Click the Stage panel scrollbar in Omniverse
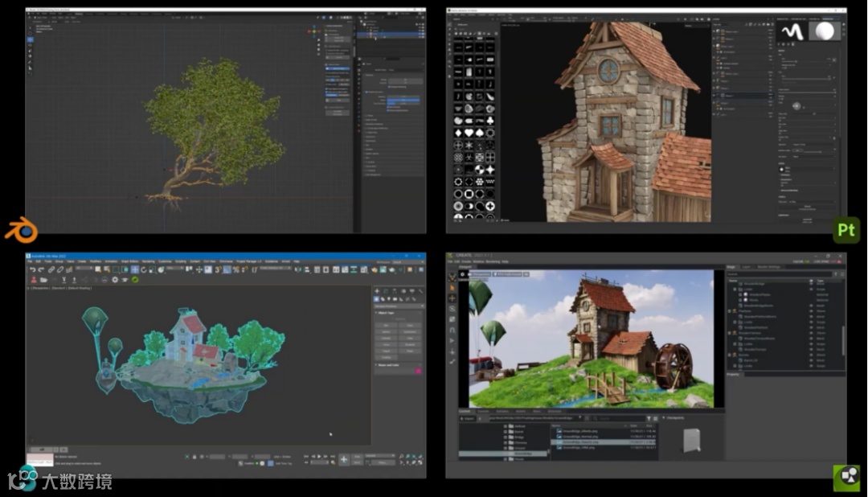This screenshot has width=868, height=497. click(843, 341)
